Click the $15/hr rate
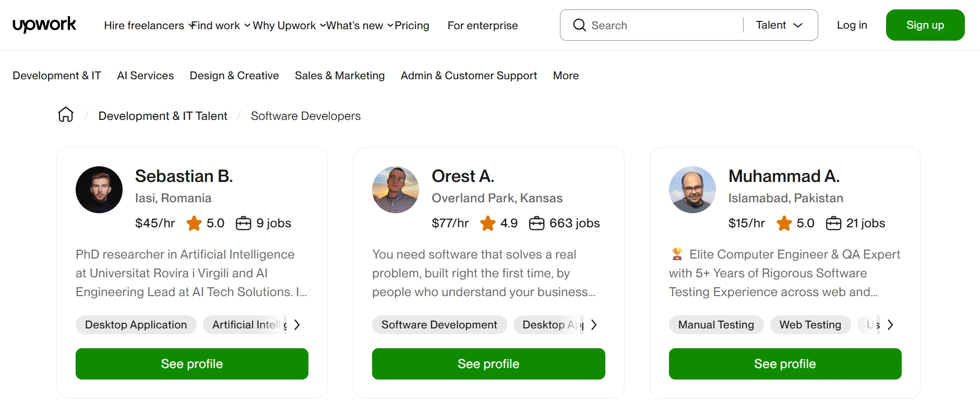 pos(746,223)
